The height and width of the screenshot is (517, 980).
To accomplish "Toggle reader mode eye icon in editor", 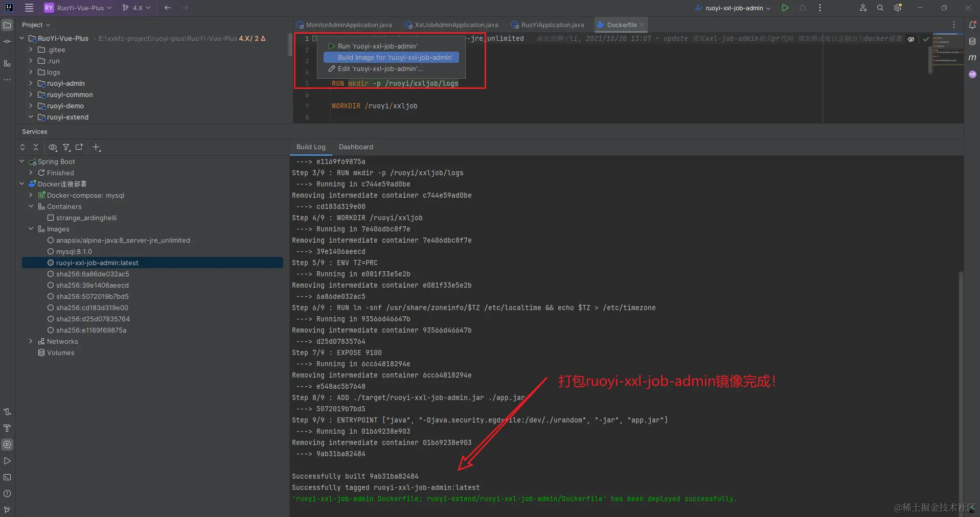I will [911, 39].
